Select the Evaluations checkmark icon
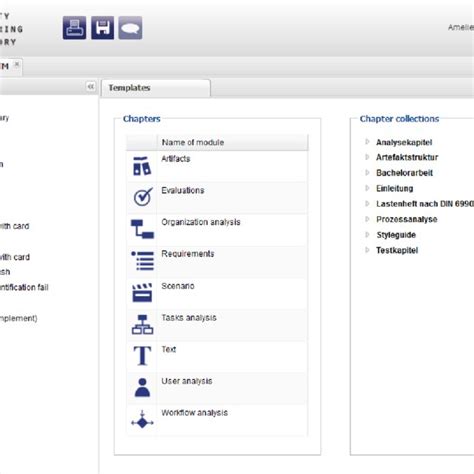 click(143, 197)
